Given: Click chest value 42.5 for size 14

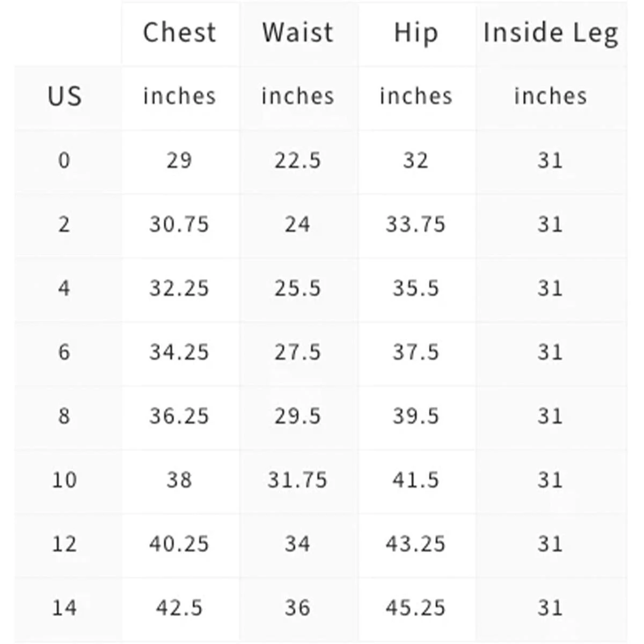Looking at the screenshot, I should click(x=179, y=608).
